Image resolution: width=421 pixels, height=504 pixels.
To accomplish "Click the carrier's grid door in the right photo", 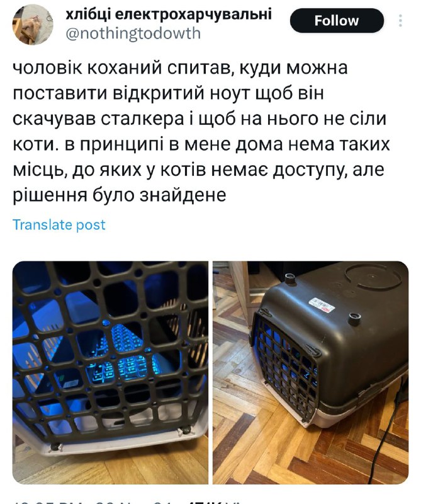I will pos(284,365).
